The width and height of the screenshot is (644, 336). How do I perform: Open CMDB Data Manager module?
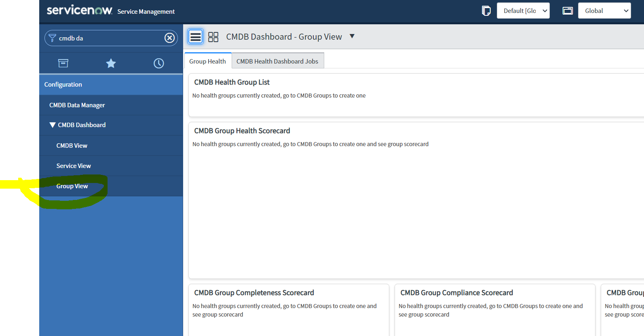pos(111,105)
